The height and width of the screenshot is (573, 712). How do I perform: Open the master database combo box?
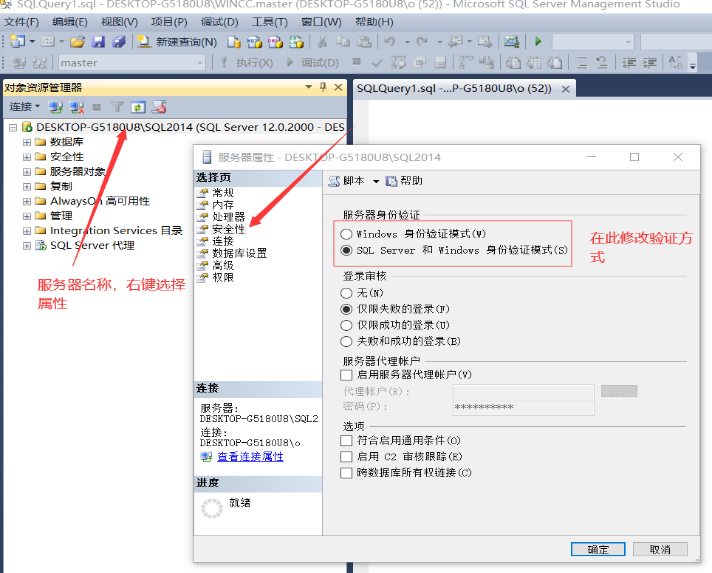click(132, 63)
